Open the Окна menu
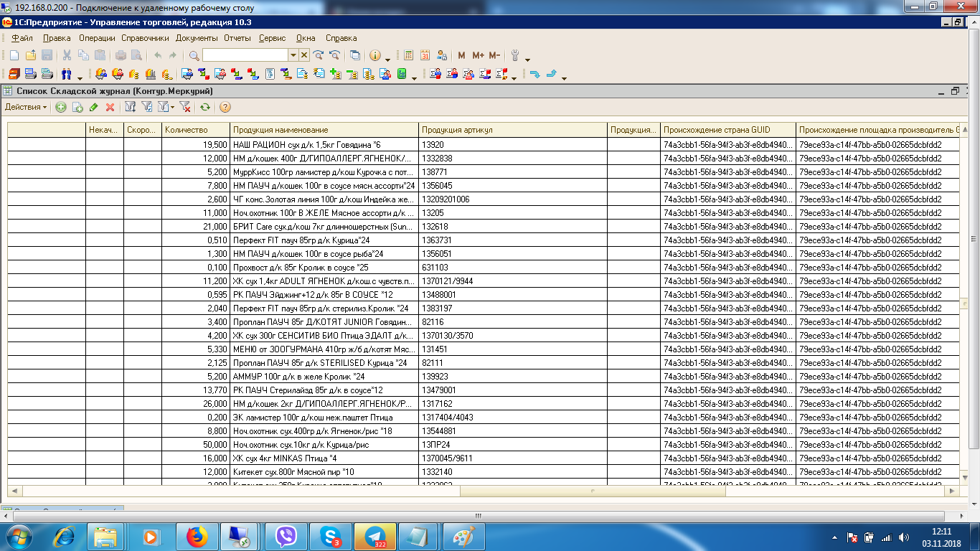 tap(306, 38)
